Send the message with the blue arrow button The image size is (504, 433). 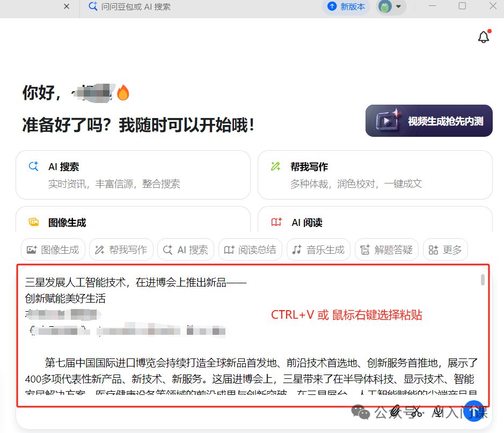pyautogui.click(x=473, y=411)
